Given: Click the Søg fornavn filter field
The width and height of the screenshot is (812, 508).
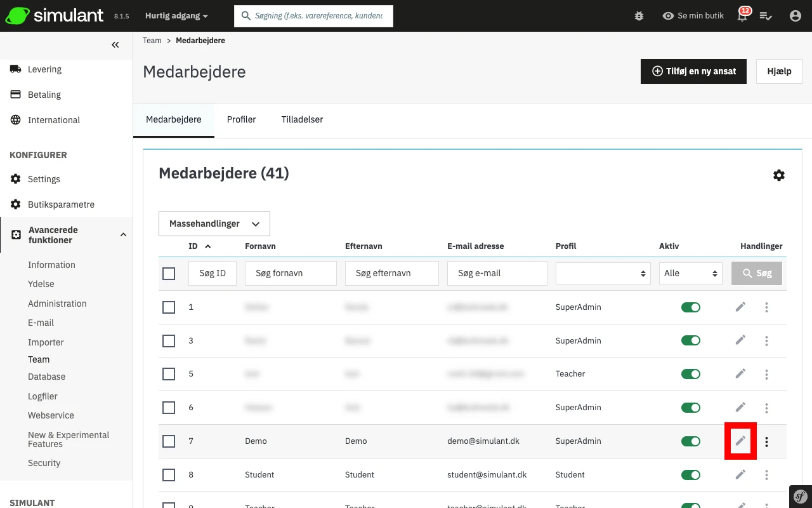Looking at the screenshot, I should point(291,274).
